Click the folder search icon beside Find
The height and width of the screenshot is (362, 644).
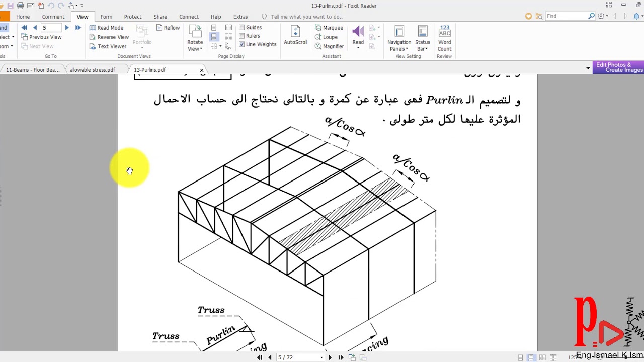[x=539, y=16]
